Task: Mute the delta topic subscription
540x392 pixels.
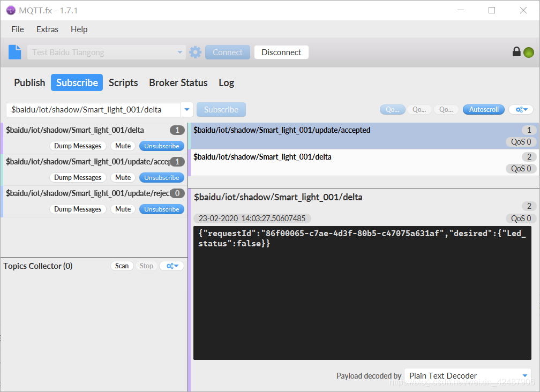Action: (123, 146)
